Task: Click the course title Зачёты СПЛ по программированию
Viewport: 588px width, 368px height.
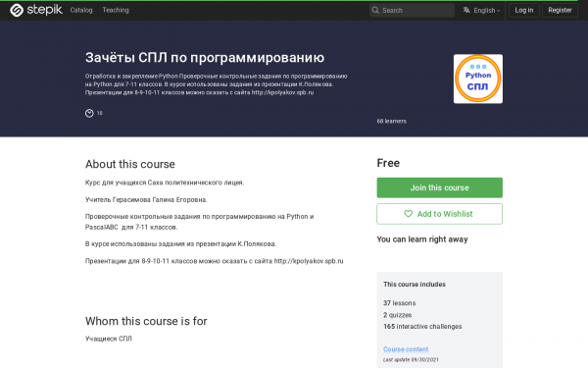Action: pyautogui.click(x=205, y=58)
